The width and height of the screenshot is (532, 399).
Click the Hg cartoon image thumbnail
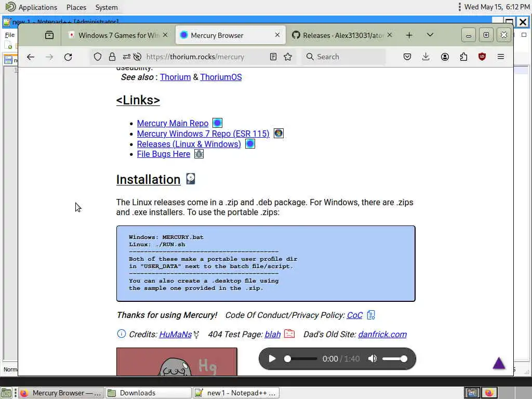177,362
